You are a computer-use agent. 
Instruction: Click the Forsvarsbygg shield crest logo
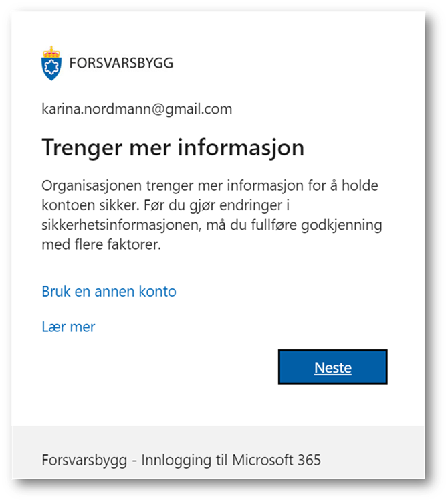click(x=51, y=63)
